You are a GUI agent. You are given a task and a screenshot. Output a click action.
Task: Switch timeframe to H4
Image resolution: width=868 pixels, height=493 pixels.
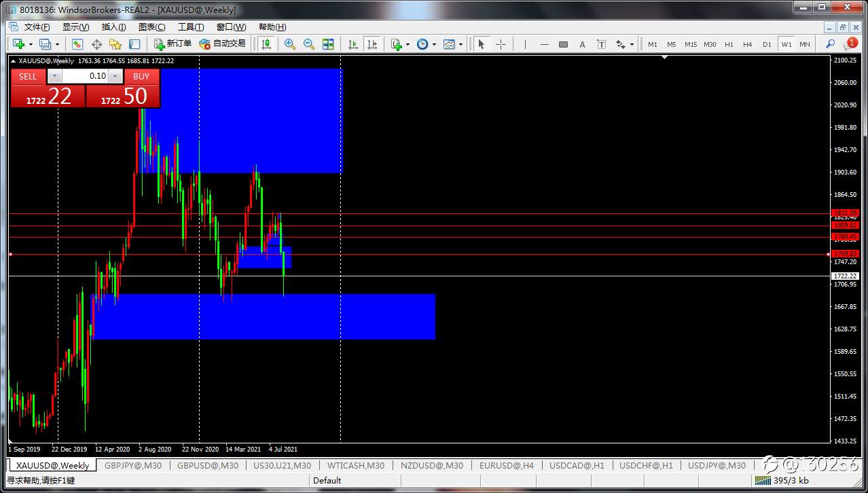pyautogui.click(x=748, y=44)
